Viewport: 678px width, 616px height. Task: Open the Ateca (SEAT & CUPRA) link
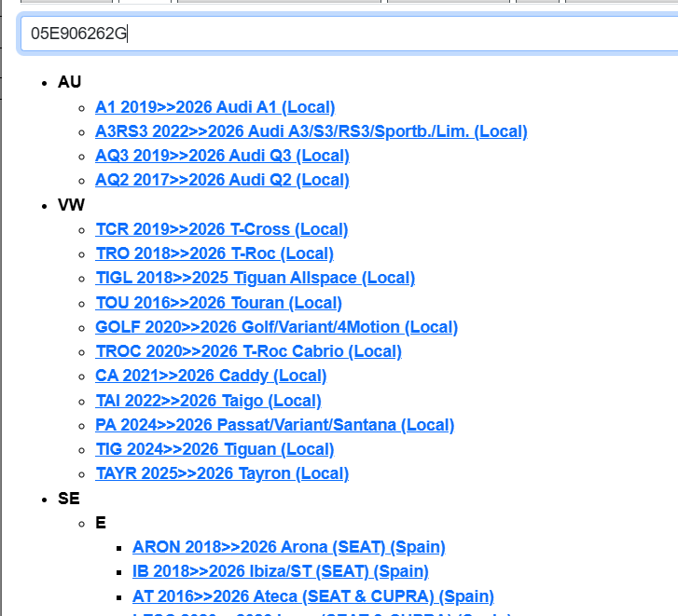(x=312, y=595)
